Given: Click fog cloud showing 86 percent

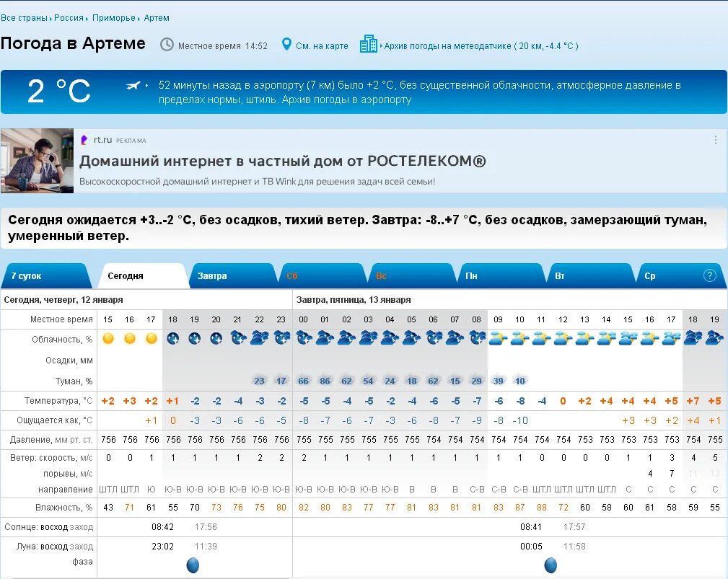Looking at the screenshot, I should click(x=325, y=381).
